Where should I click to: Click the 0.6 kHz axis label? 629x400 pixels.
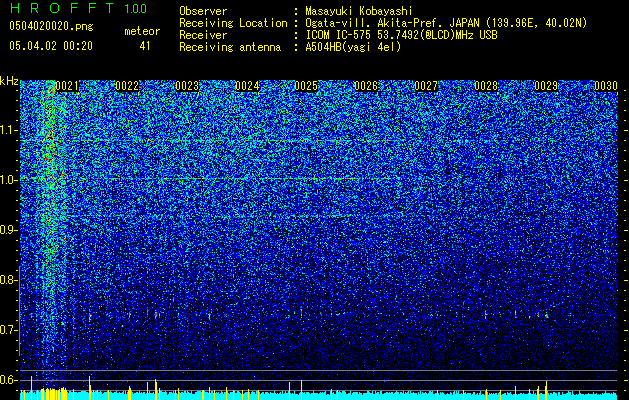point(9,380)
